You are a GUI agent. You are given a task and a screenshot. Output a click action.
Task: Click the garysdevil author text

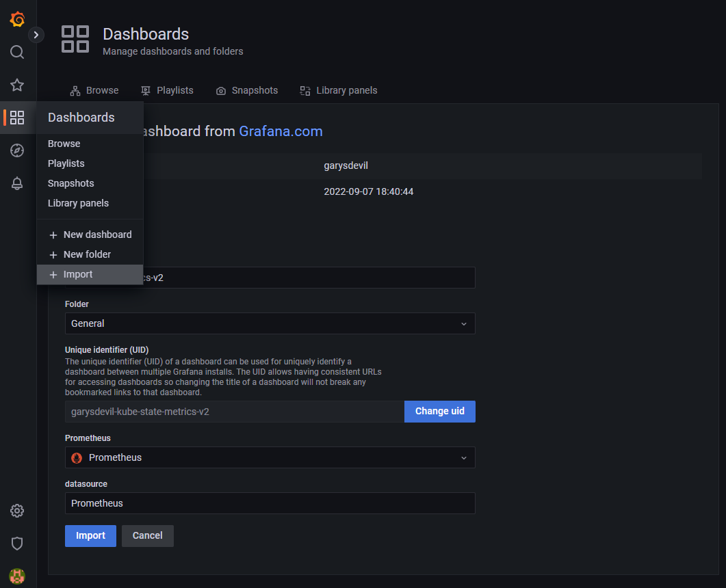click(x=346, y=165)
